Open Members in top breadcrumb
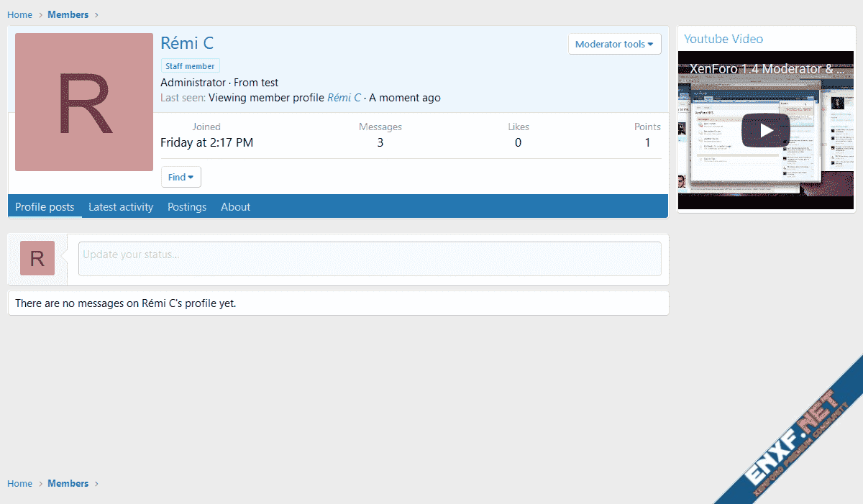 coord(68,14)
